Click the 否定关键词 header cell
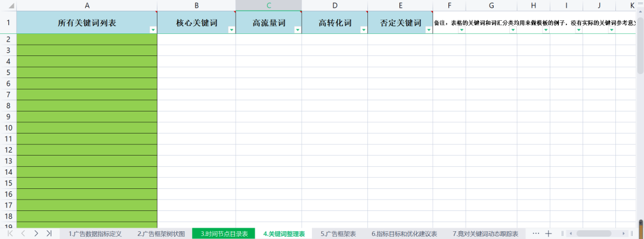 [x=401, y=23]
